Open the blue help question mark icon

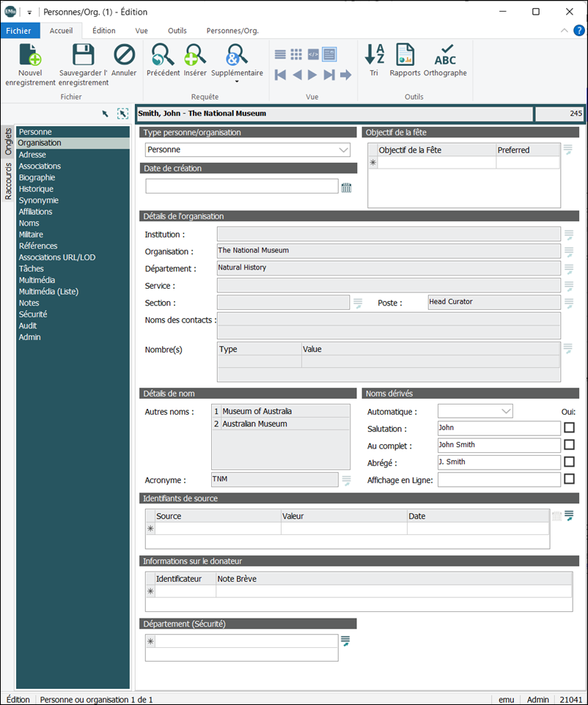(579, 31)
